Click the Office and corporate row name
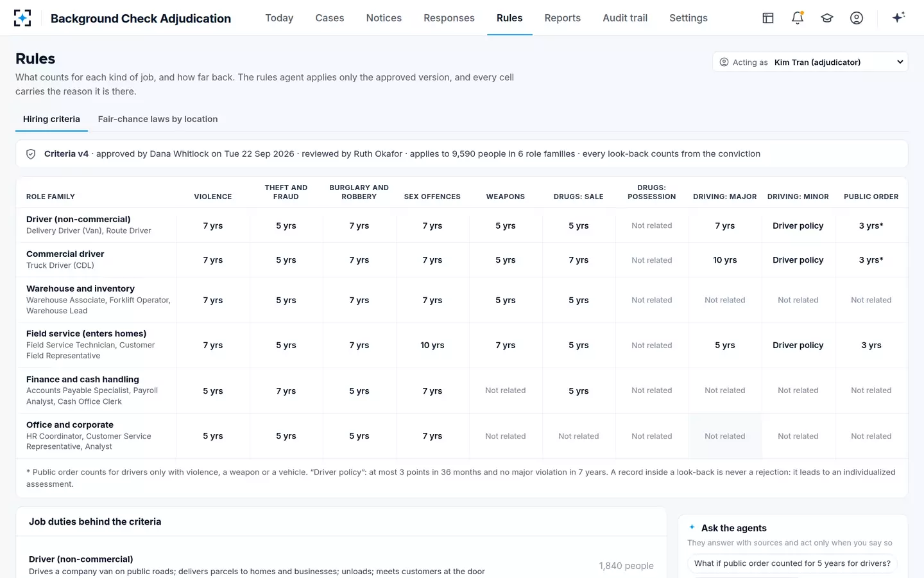Viewport: 924px width, 578px height. click(70, 425)
